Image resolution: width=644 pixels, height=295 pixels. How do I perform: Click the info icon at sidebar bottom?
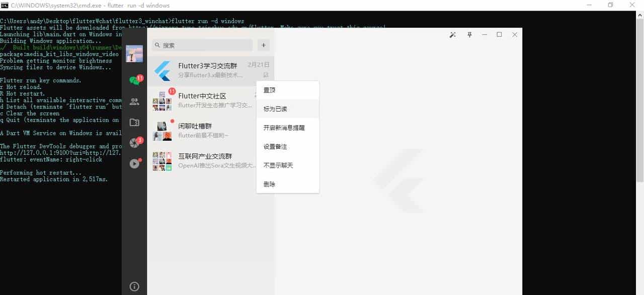[134, 286]
